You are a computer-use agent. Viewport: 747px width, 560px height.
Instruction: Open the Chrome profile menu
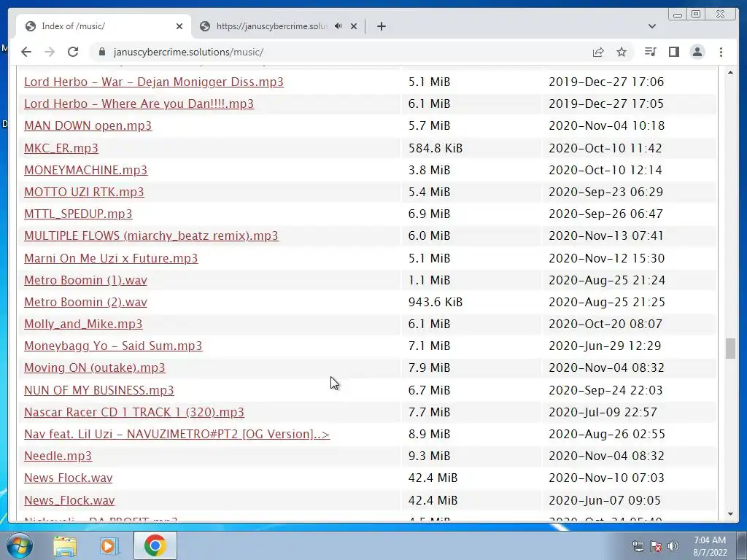point(697,52)
